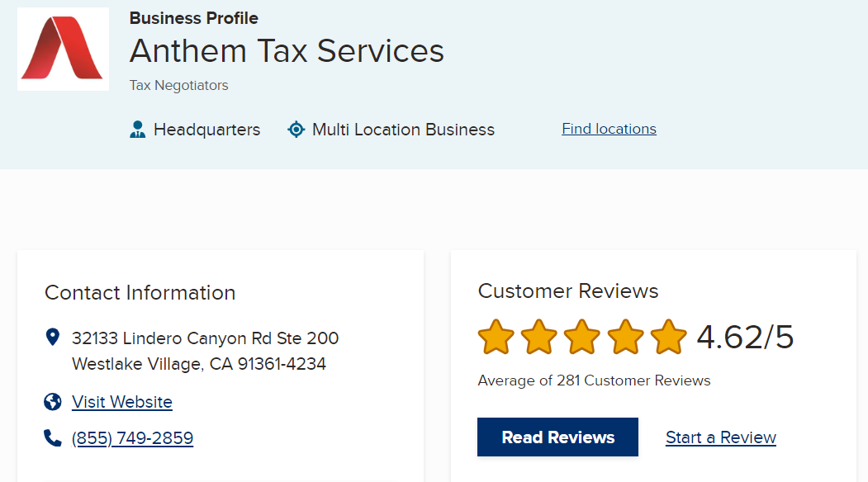Image resolution: width=868 pixels, height=482 pixels.
Task: Click the second rating star
Action: 540,337
